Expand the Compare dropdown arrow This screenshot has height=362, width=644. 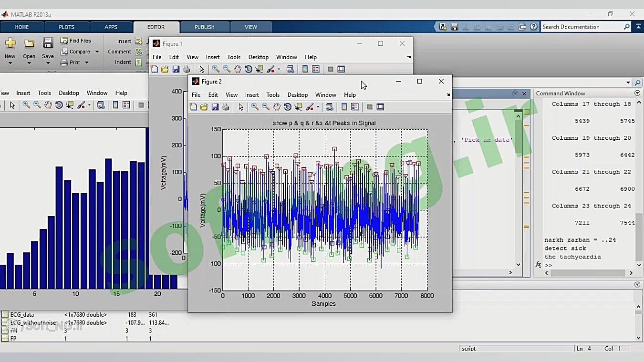coord(97,52)
